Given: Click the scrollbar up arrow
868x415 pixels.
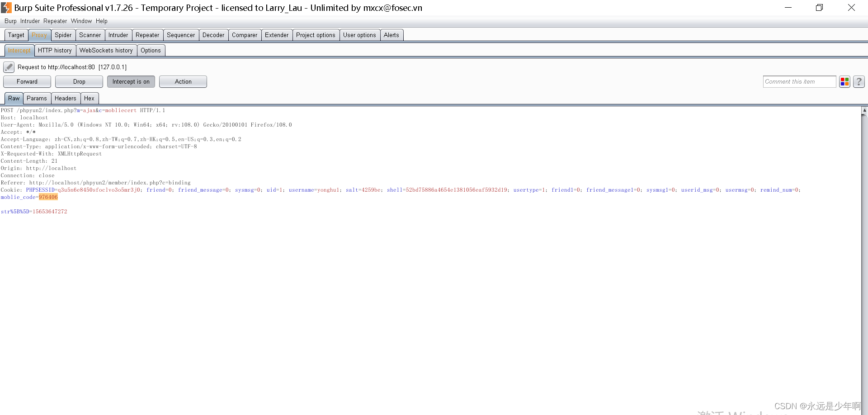Looking at the screenshot, I should [864, 110].
